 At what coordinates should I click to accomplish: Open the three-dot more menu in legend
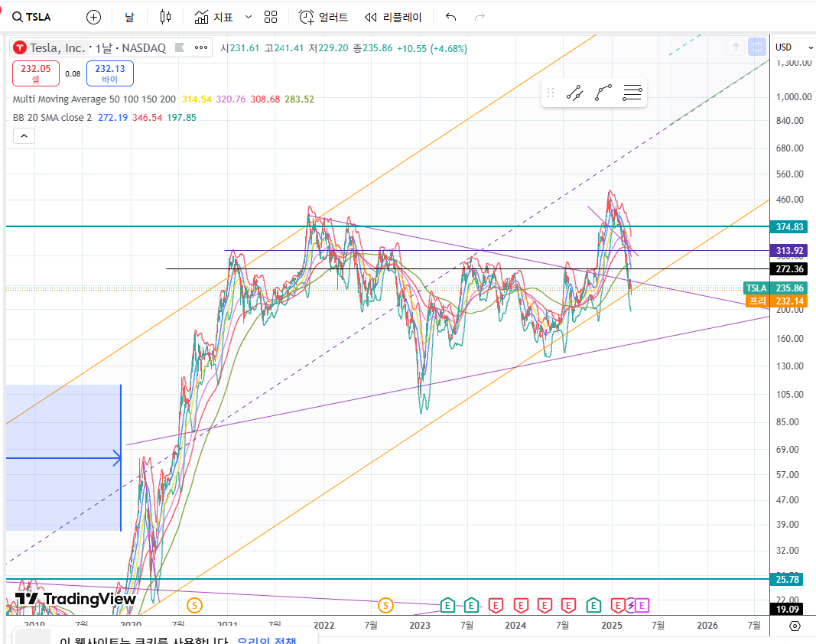pos(201,48)
